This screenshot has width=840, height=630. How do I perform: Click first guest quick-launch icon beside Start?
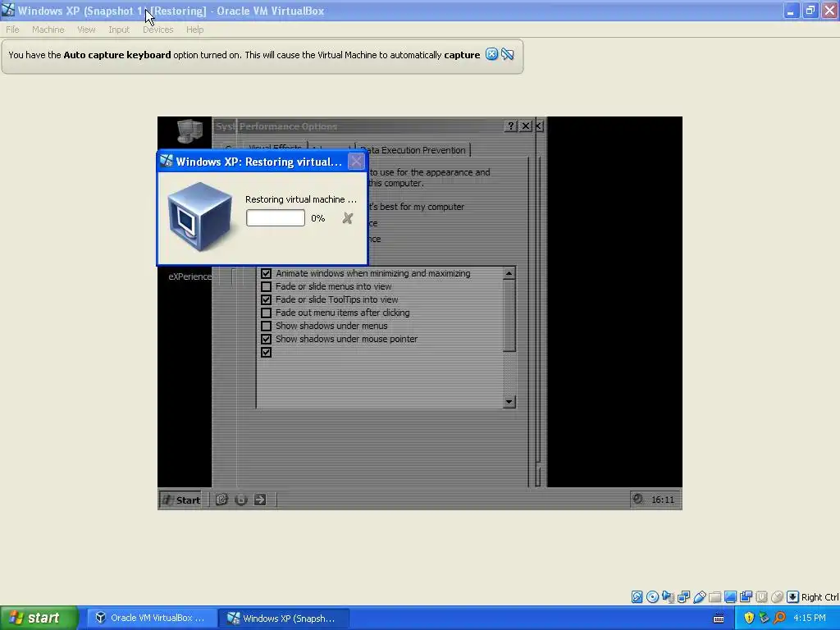point(221,500)
